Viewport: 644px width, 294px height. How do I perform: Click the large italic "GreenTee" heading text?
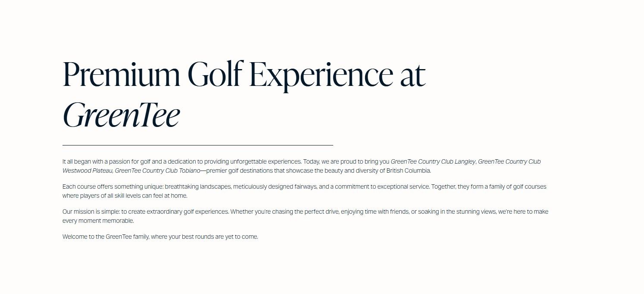[121, 115]
